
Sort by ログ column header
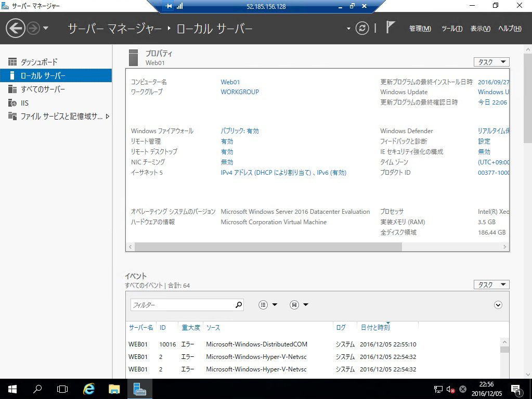pyautogui.click(x=341, y=327)
